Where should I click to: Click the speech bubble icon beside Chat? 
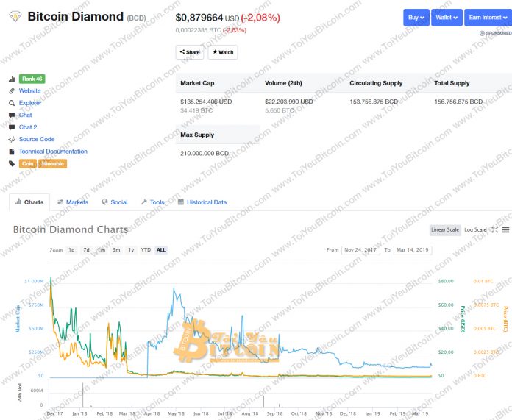pyautogui.click(x=12, y=115)
